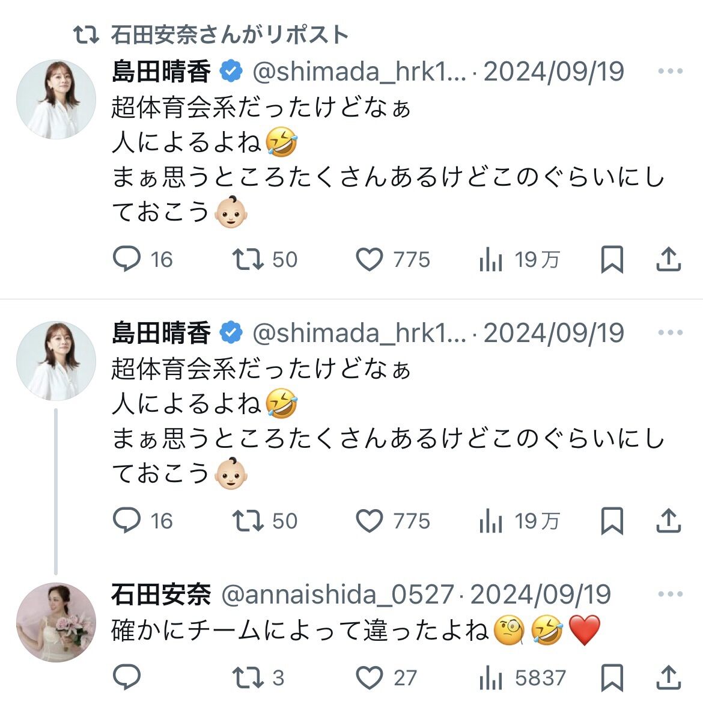Repost the first post with 50 reposts
Image resolution: width=703 pixels, height=728 pixels.
tap(248, 259)
